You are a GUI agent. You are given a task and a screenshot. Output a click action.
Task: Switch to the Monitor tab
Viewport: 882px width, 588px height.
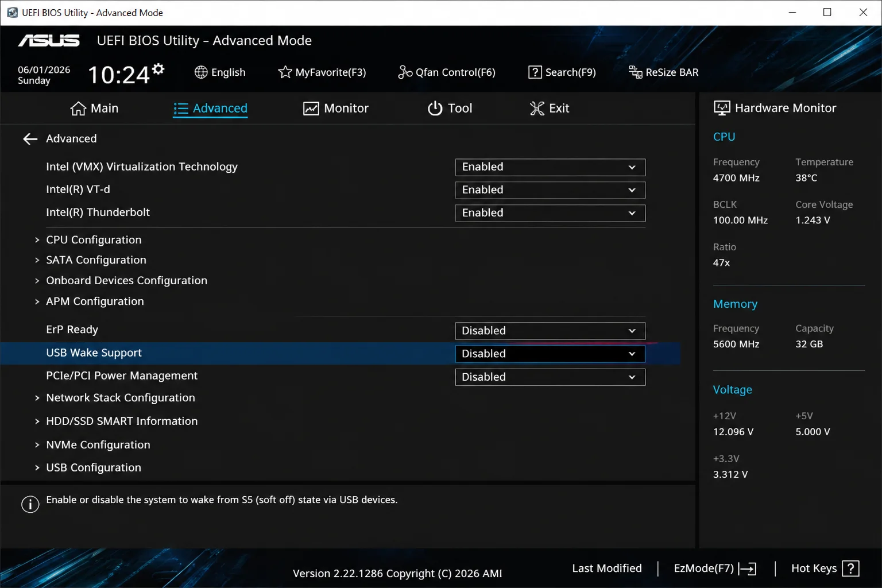point(336,108)
